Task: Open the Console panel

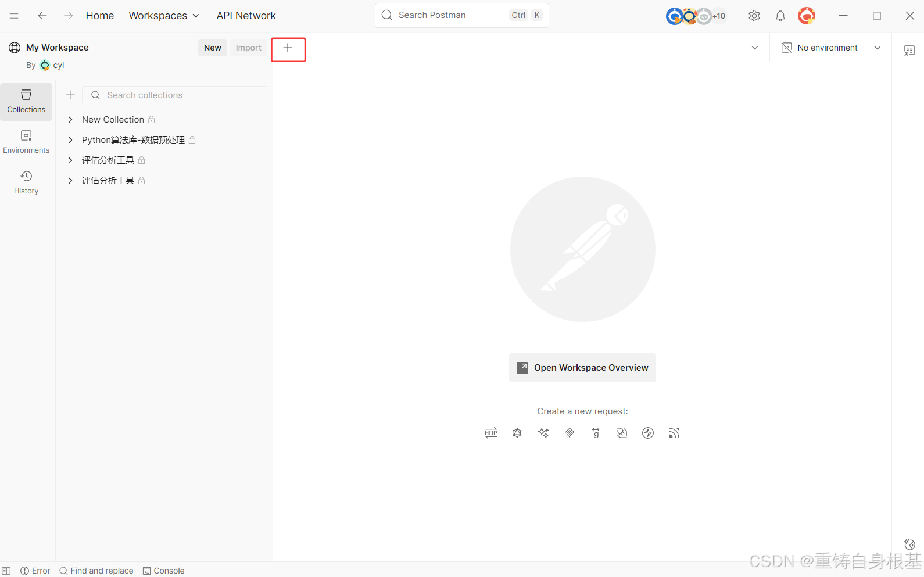Action: 164,571
